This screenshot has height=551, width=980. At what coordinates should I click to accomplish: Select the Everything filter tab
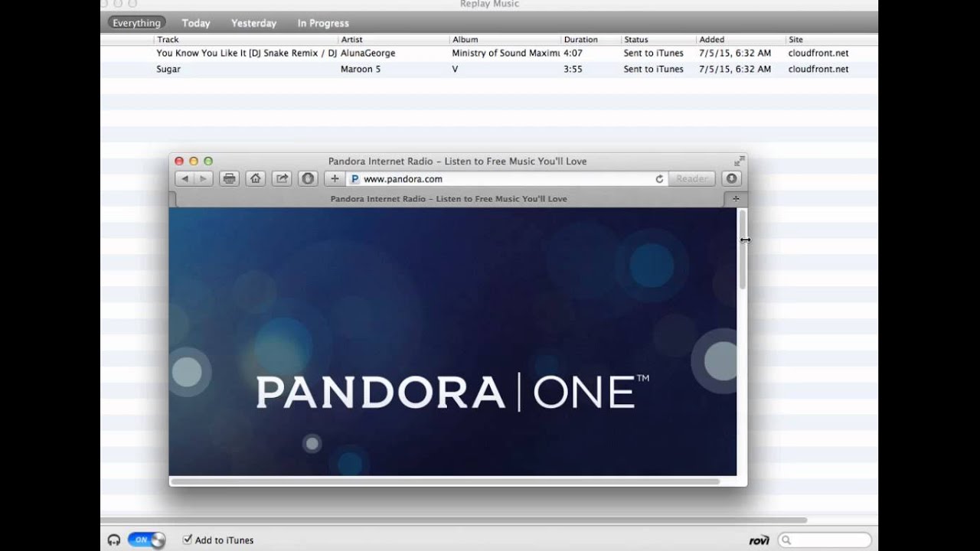[137, 23]
